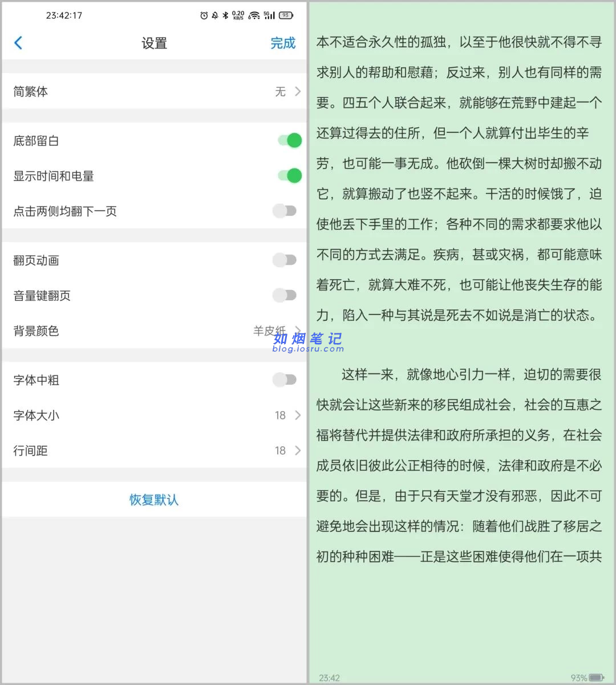The image size is (616, 685).
Task: Enable the 字体中粗 switch
Action: 285,380
